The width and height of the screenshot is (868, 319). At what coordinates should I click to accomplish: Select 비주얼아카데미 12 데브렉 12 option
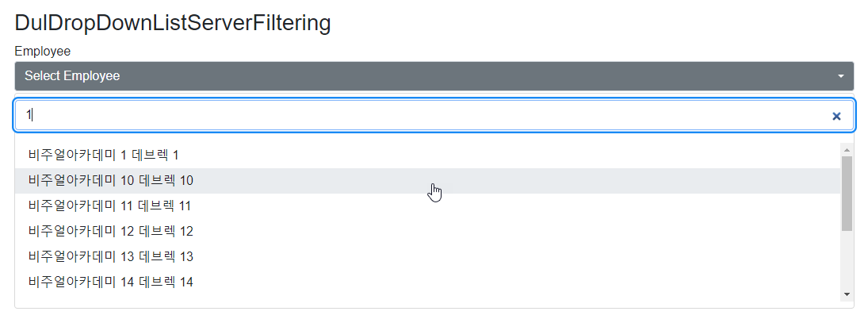[x=111, y=232]
